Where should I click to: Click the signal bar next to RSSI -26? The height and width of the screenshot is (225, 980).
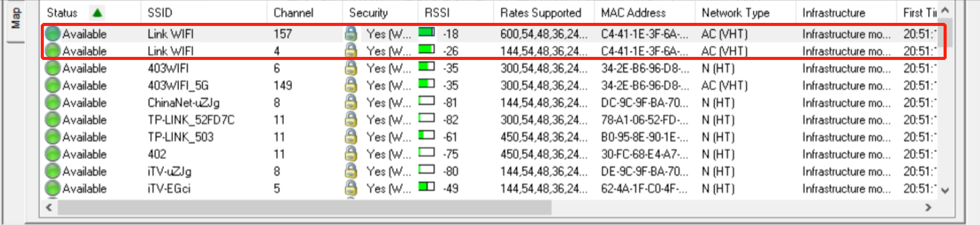click(427, 49)
